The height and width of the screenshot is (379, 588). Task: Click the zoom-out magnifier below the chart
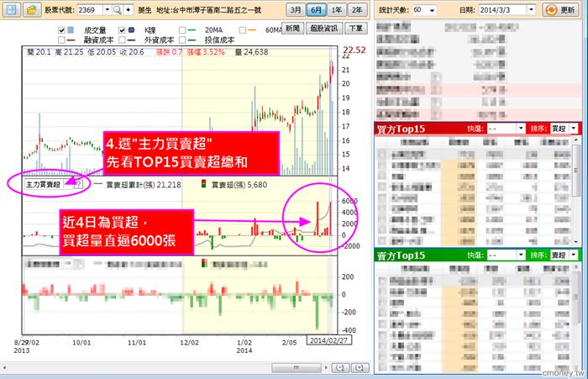pyautogui.click(x=340, y=368)
